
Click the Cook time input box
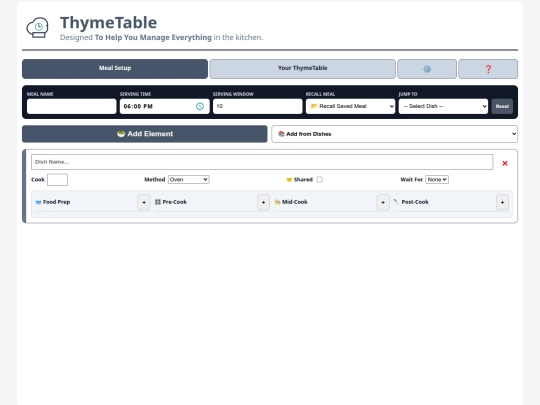[x=57, y=179]
